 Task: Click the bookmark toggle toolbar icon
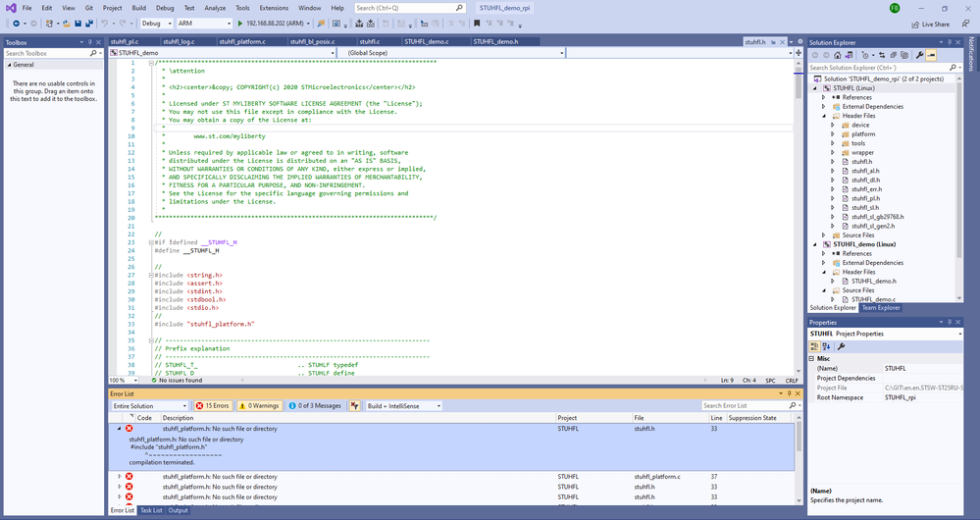click(x=477, y=24)
